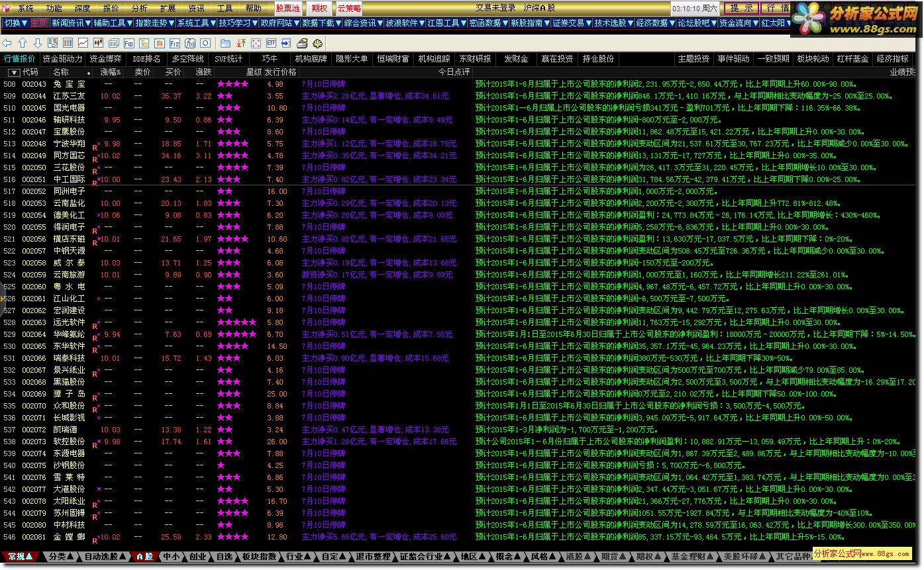
Task: Click the blue folder toolbar icon
Action: coord(225,43)
